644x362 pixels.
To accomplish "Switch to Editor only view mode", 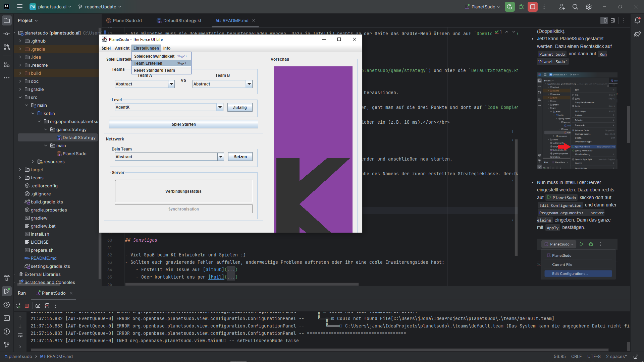I will point(595,20).
